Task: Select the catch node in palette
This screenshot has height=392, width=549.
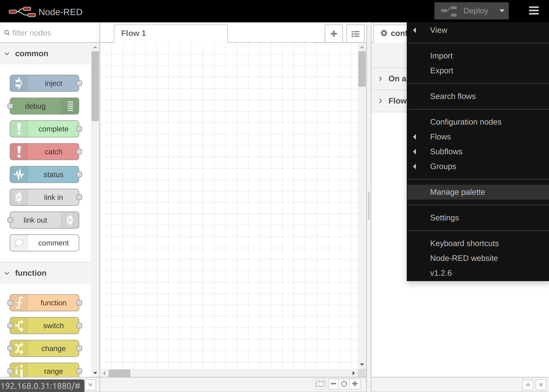Action: point(44,152)
